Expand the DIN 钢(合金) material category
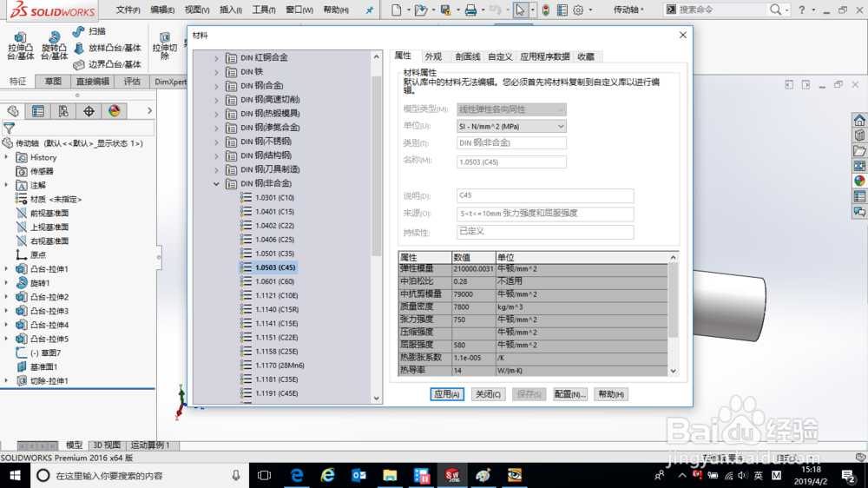 point(216,86)
